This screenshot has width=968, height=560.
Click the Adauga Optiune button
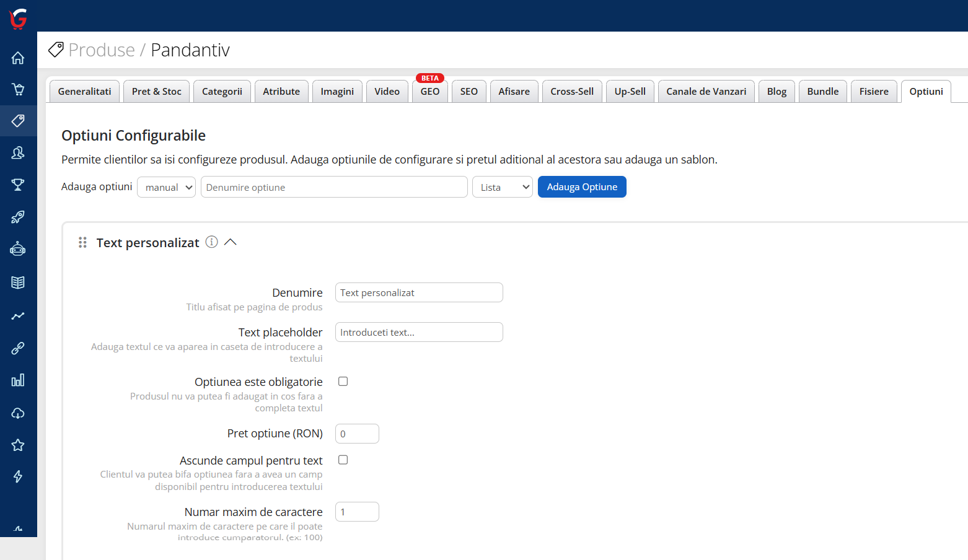582,187
